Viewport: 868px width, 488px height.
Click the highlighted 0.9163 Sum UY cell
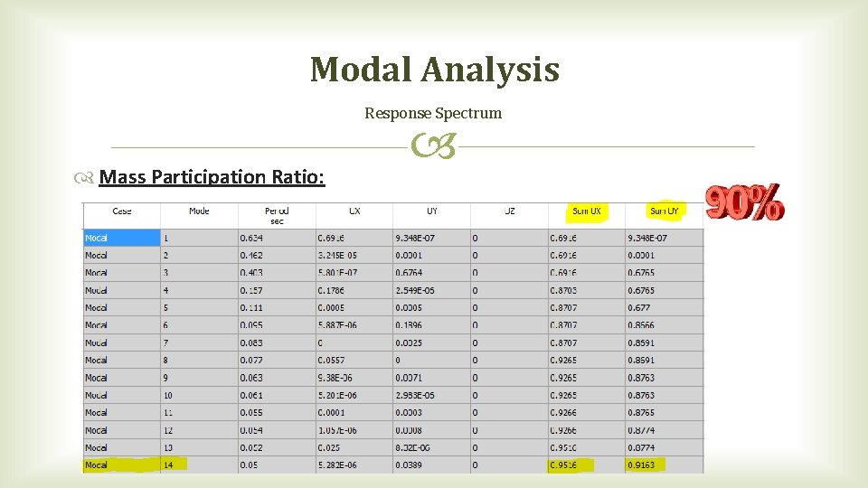pos(645,465)
